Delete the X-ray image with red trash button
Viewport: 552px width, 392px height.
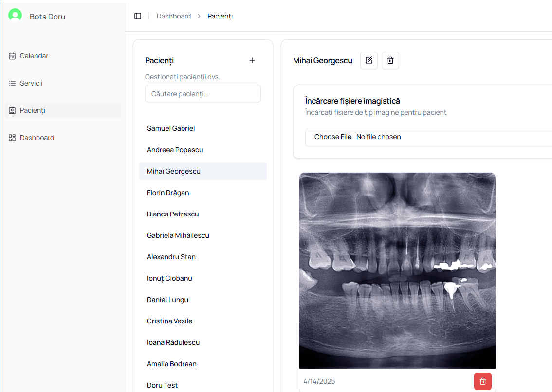click(x=483, y=381)
